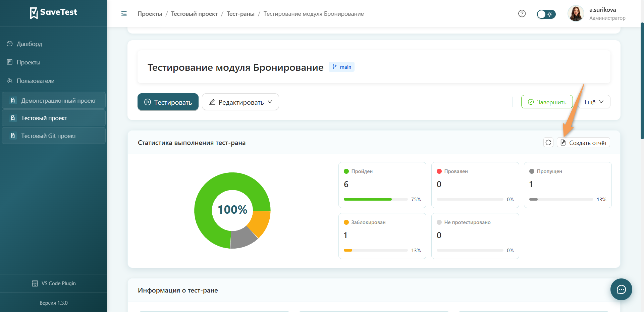Image resolution: width=644 pixels, height=312 pixels.
Task: Click Заблокирован progress bar
Action: (376, 250)
